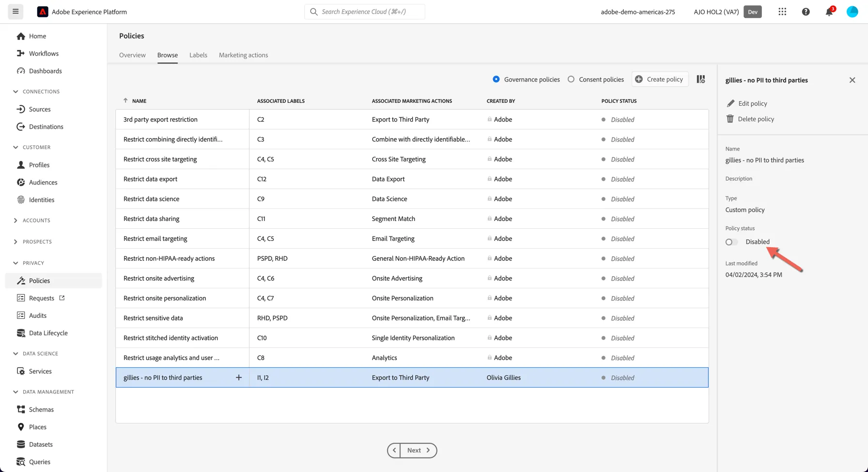Click the Adobe Experience Platform logo
Image resolution: width=868 pixels, height=472 pixels.
[43, 12]
